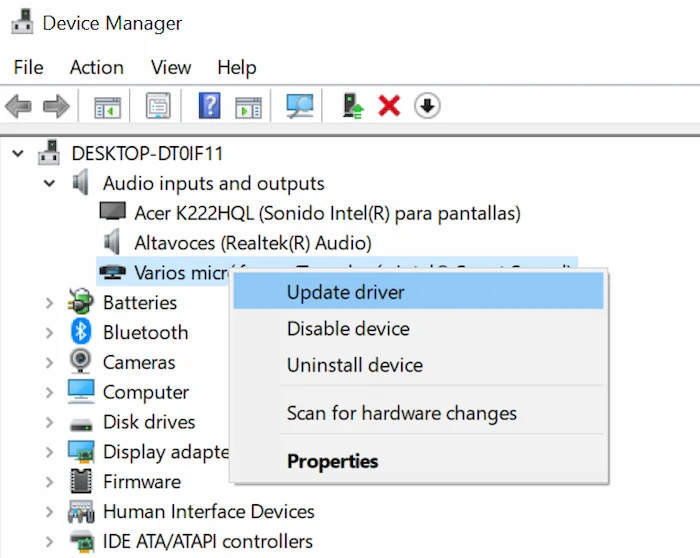Image resolution: width=700 pixels, height=558 pixels.
Task: Select IDE ATA/ATAPI controllers label
Action: (208, 542)
